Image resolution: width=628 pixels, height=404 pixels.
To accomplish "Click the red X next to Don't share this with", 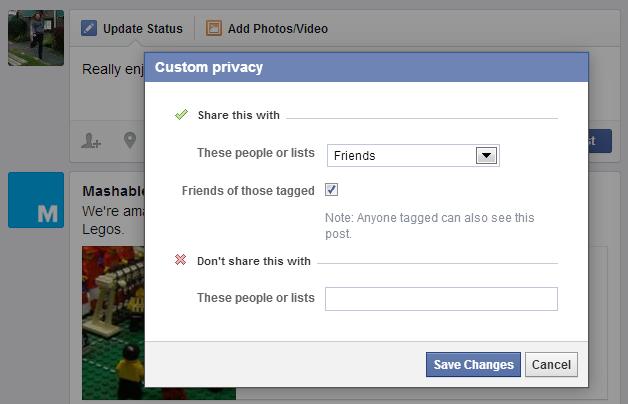I will click(x=181, y=260).
